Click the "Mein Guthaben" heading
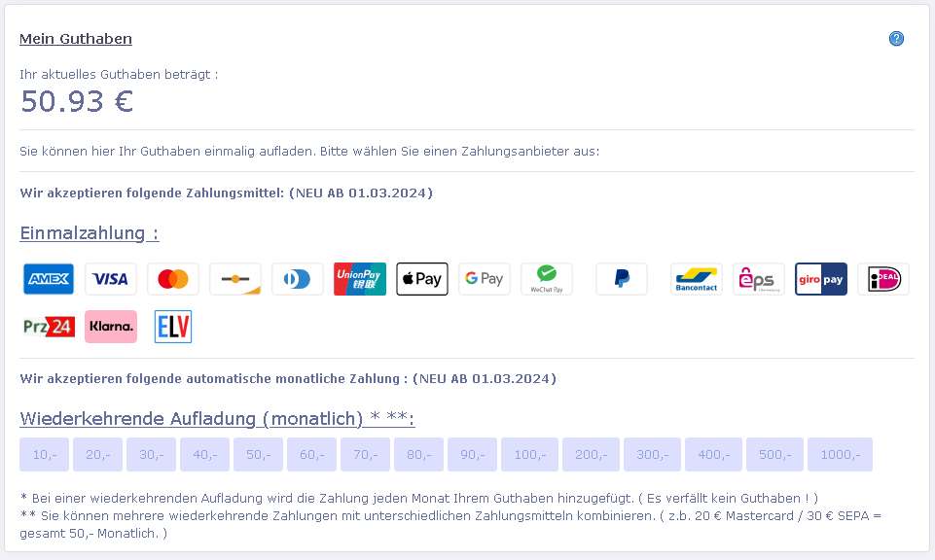 pos(76,39)
